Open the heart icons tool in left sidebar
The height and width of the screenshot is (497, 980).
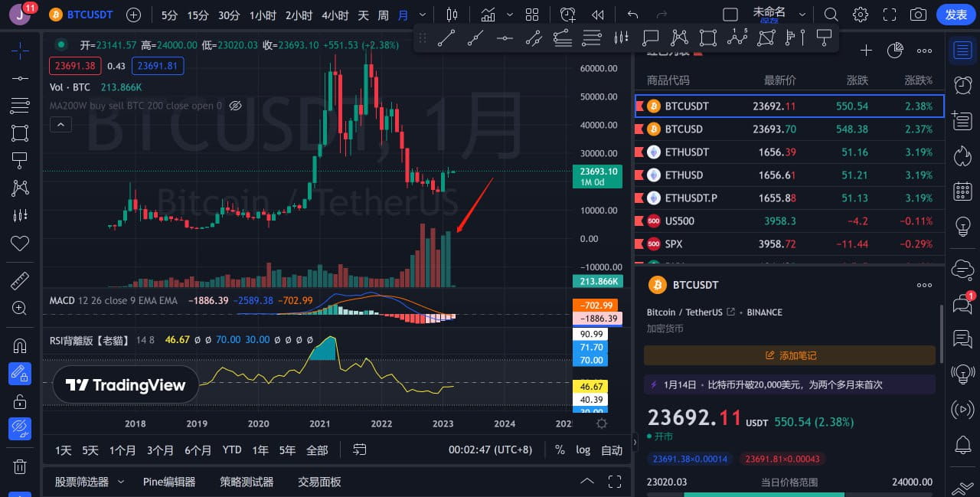[20, 243]
